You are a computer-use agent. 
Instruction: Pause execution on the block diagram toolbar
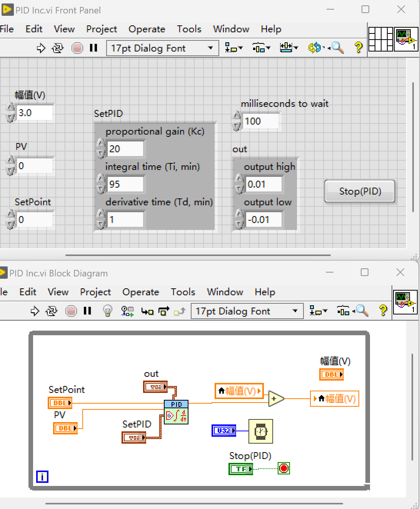(x=87, y=311)
